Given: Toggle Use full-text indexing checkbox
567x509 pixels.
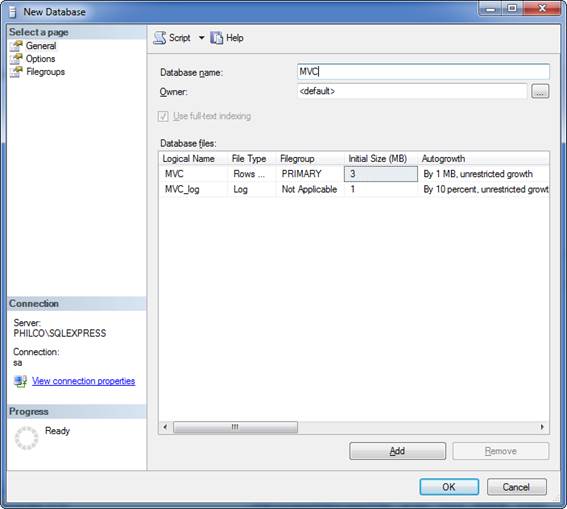Looking at the screenshot, I should [x=163, y=116].
